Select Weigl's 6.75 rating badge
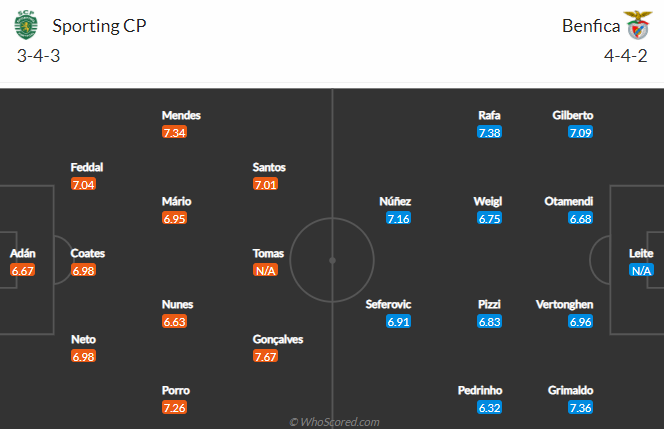Screen dimensions: 664x429 click(489, 219)
